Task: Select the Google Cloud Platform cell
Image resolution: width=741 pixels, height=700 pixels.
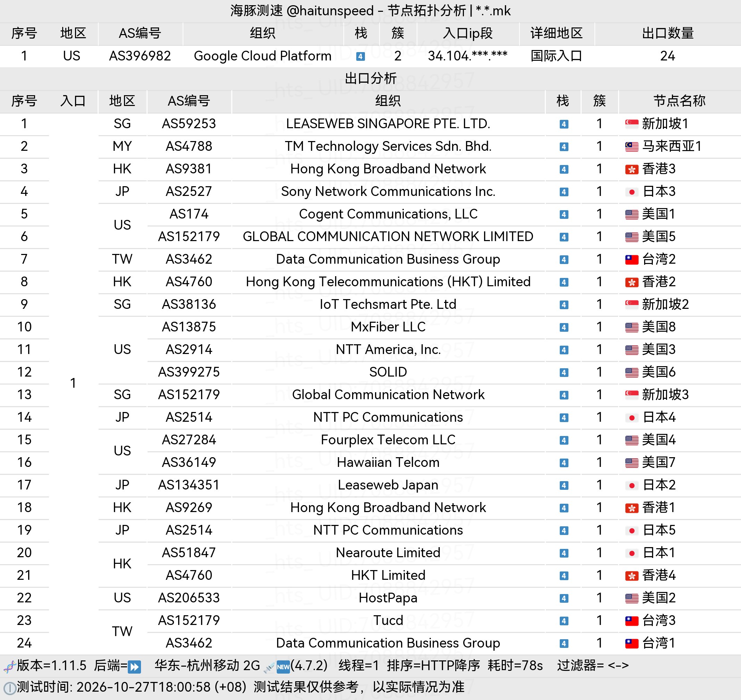Action: tap(263, 56)
